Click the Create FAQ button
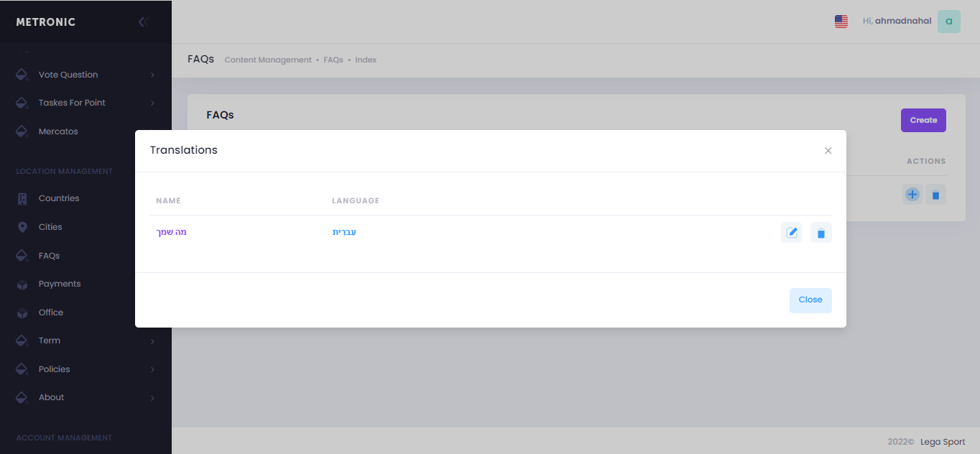This screenshot has height=454, width=980. 923,121
